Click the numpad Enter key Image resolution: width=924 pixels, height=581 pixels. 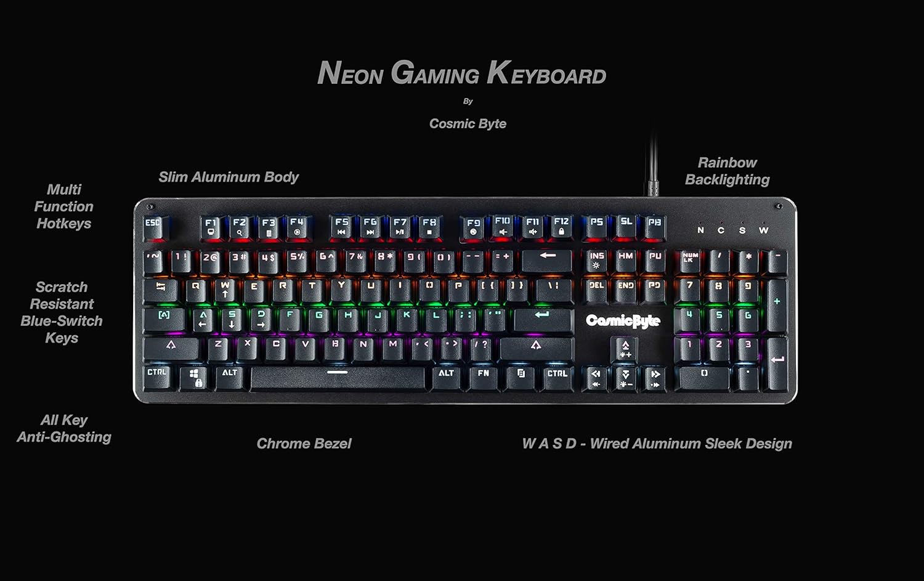click(x=777, y=364)
